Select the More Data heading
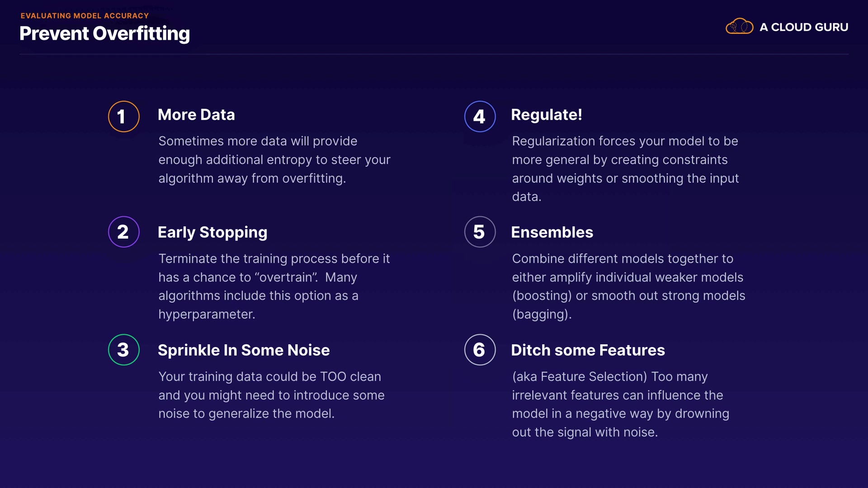The width and height of the screenshot is (868, 488). 196,115
